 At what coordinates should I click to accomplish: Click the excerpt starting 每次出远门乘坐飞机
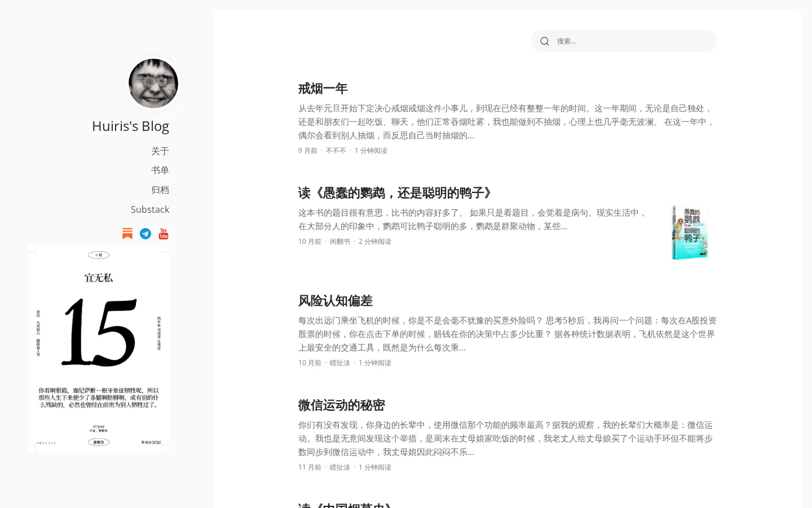click(507, 334)
